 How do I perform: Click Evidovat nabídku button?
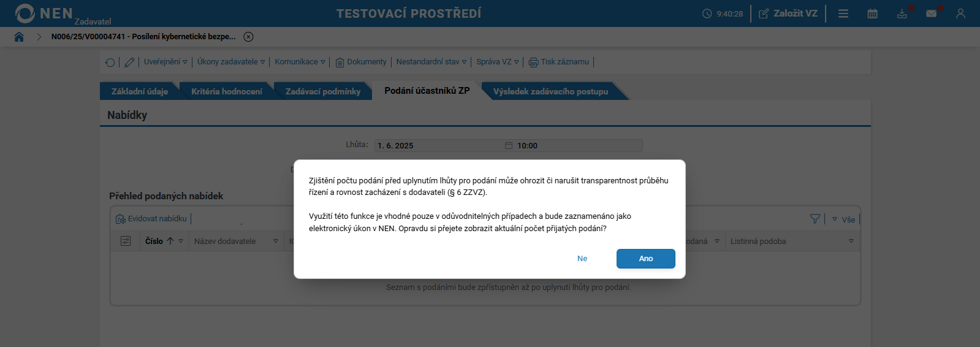[x=151, y=219]
